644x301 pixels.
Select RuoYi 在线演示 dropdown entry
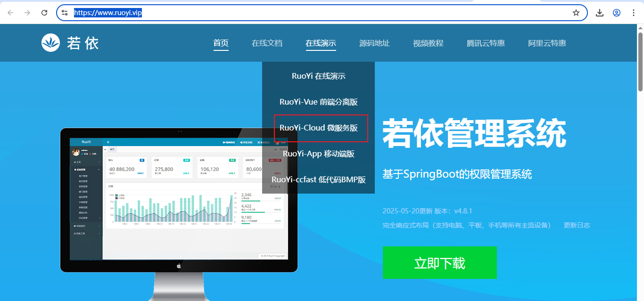click(319, 76)
